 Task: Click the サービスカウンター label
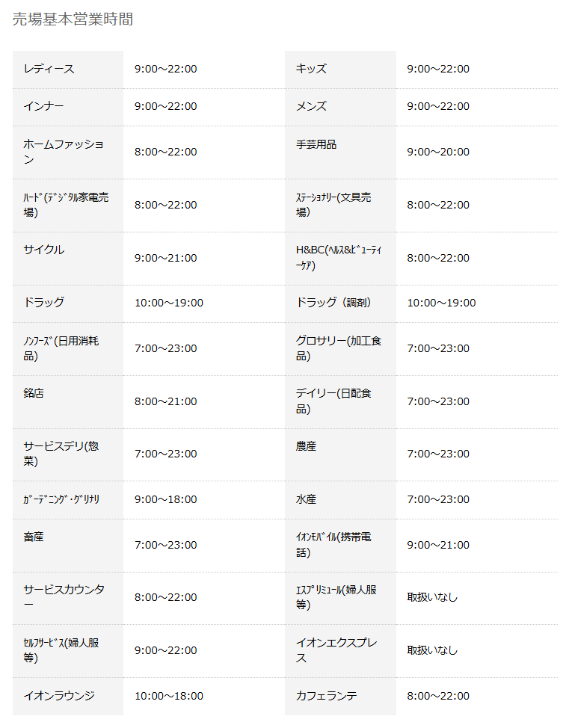pyautogui.click(x=64, y=597)
